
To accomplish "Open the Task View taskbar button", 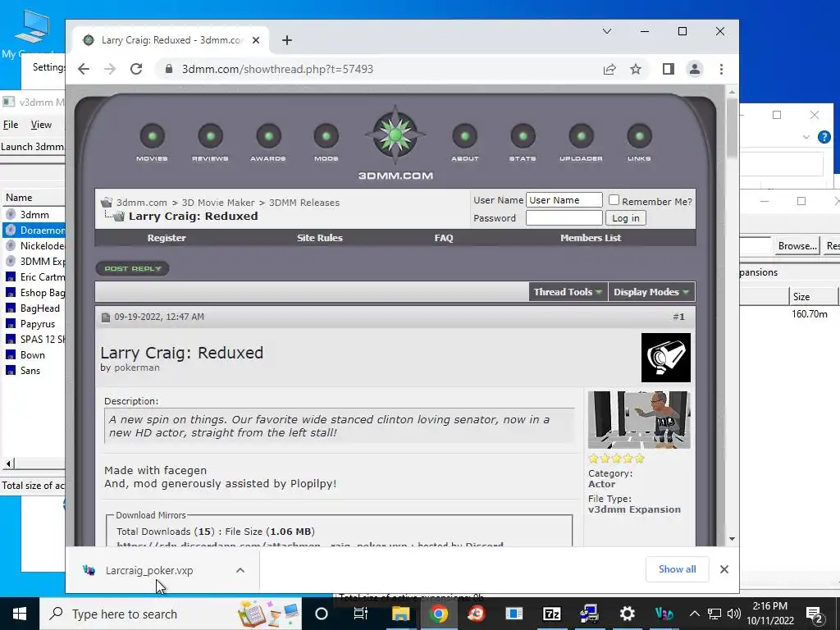I will 361,614.
